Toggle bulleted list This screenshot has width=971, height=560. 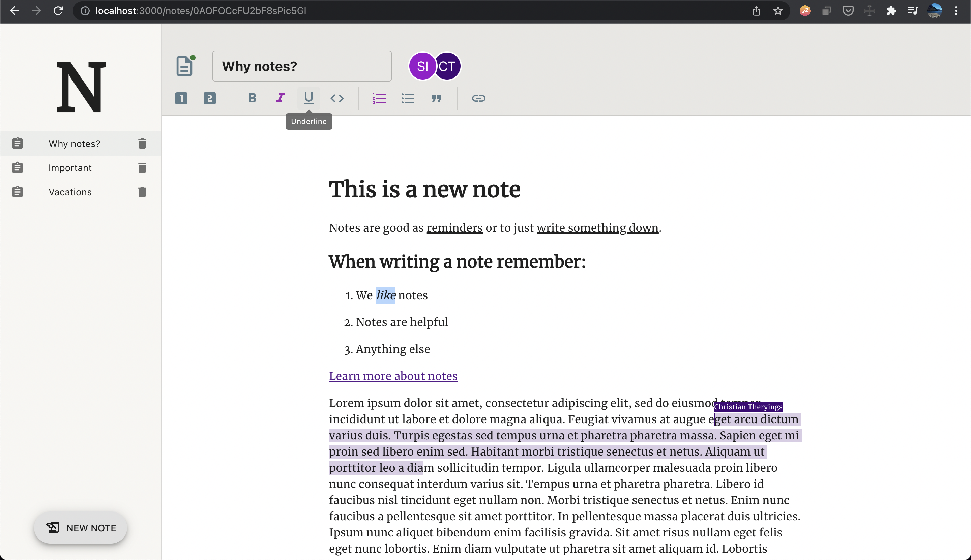408,98
